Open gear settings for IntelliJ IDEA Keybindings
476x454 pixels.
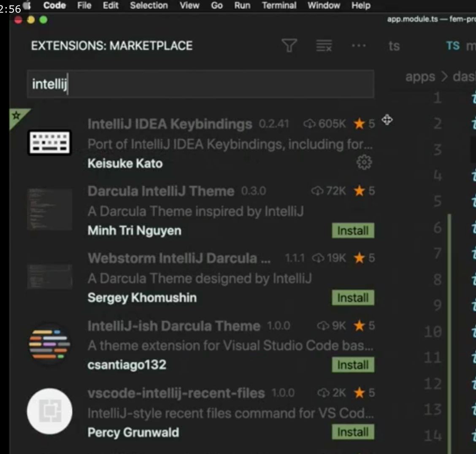point(364,162)
